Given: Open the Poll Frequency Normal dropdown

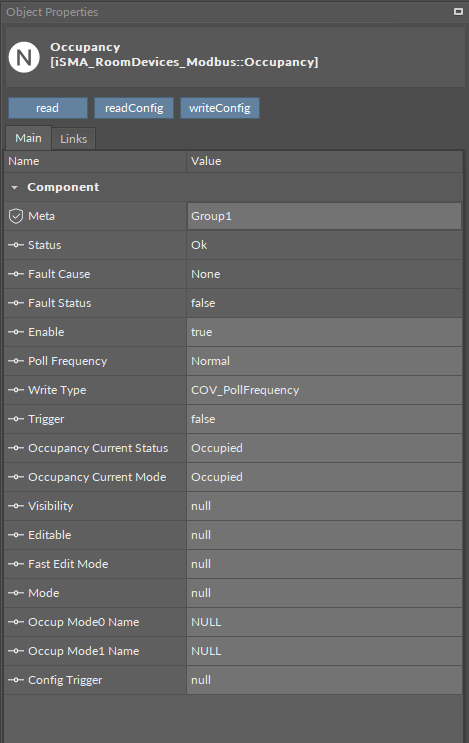Looking at the screenshot, I should pos(325,361).
